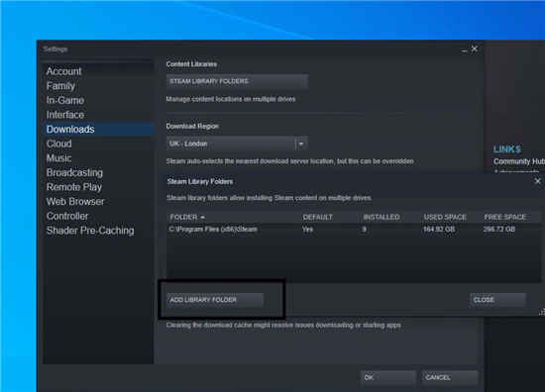Click the Steam Library Folders button
This screenshot has height=392, width=545.
(237, 81)
